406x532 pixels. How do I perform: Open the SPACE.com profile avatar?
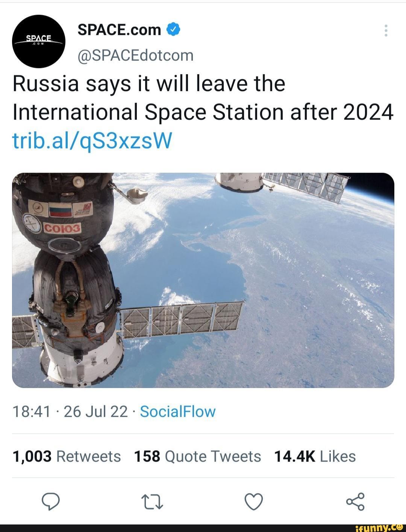point(39,41)
